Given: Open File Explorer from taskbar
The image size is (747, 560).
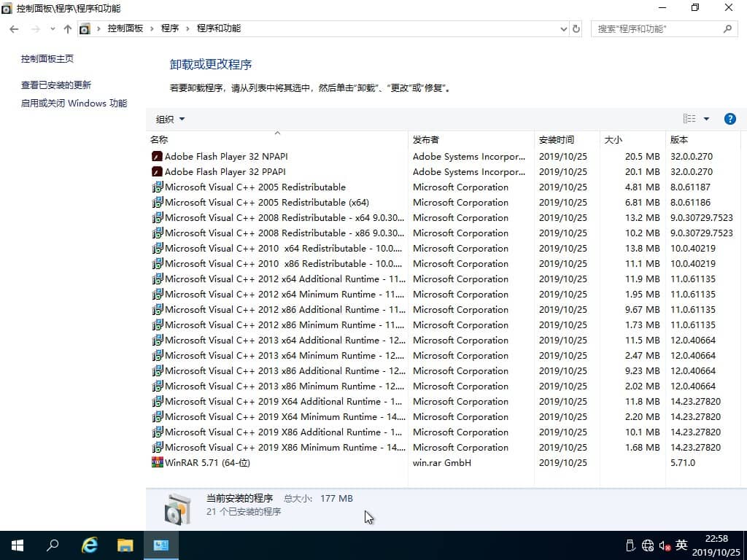Looking at the screenshot, I should (x=125, y=545).
